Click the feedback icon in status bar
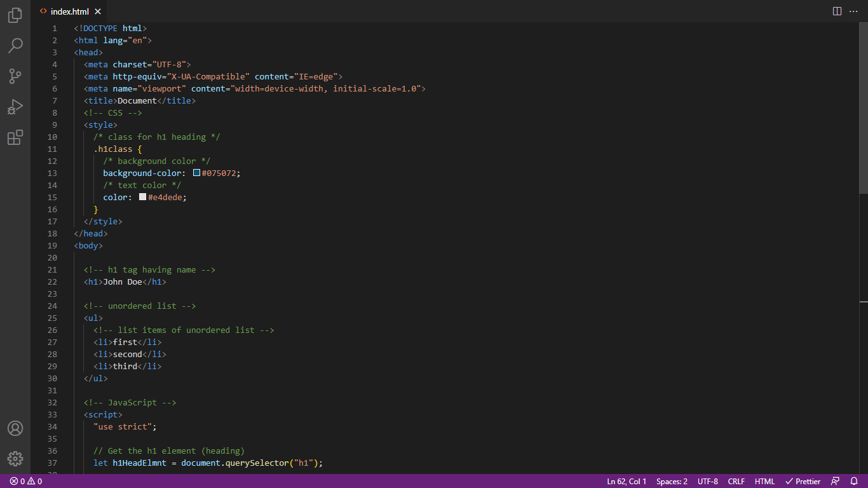This screenshot has width=868, height=488. tap(836, 482)
